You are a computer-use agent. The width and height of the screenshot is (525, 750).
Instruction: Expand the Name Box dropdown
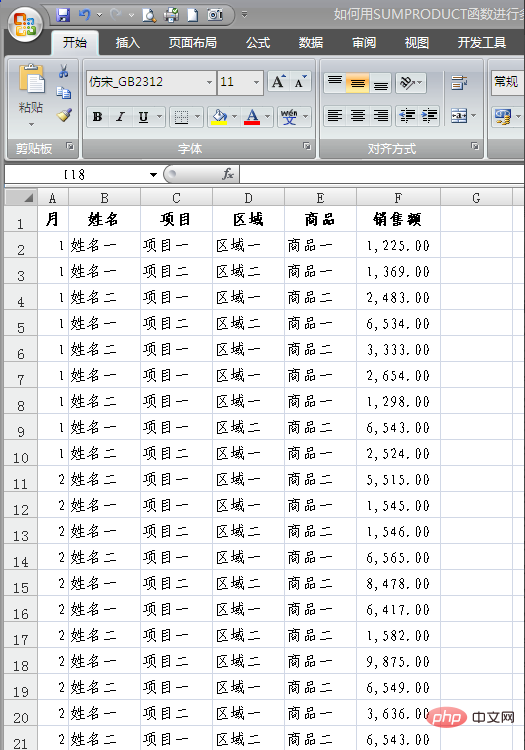[153, 175]
